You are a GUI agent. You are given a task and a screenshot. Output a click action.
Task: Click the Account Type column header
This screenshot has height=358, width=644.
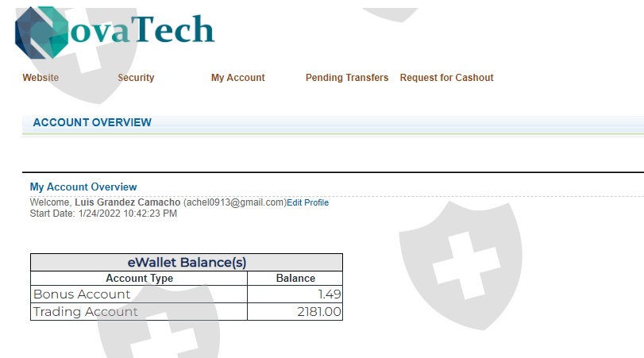139,279
